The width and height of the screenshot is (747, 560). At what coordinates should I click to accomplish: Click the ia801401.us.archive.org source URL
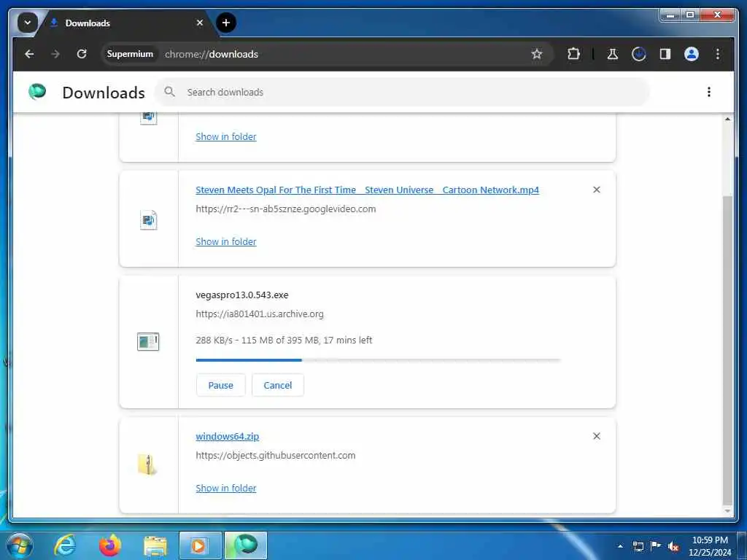point(260,314)
